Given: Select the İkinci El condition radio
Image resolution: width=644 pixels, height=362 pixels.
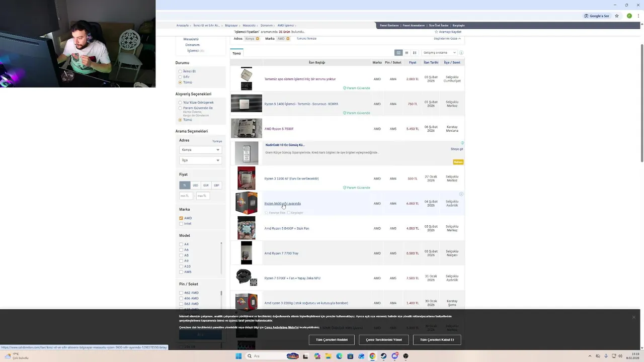Looking at the screenshot, I should pyautogui.click(x=180, y=71).
